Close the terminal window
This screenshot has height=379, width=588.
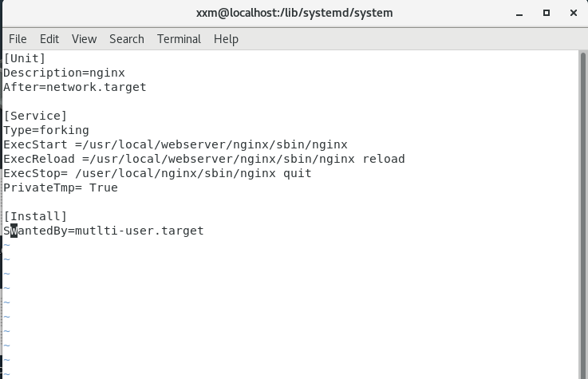coord(574,13)
